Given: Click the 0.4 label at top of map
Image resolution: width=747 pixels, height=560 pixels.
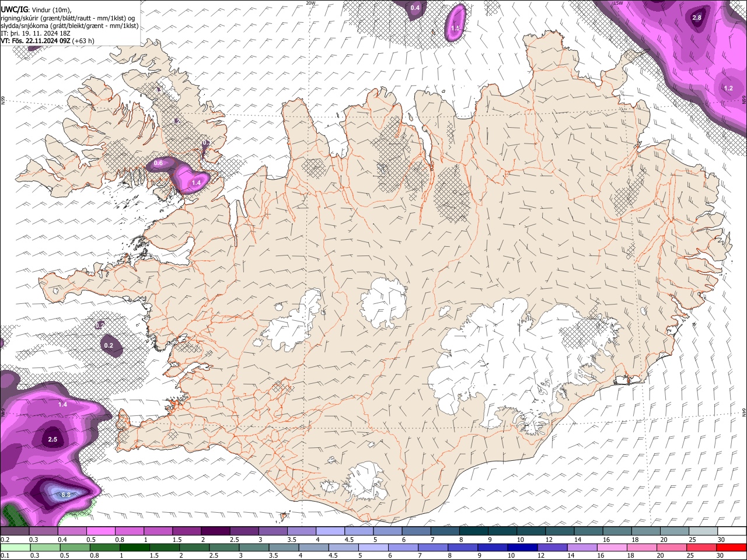Looking at the screenshot, I should (415, 8).
